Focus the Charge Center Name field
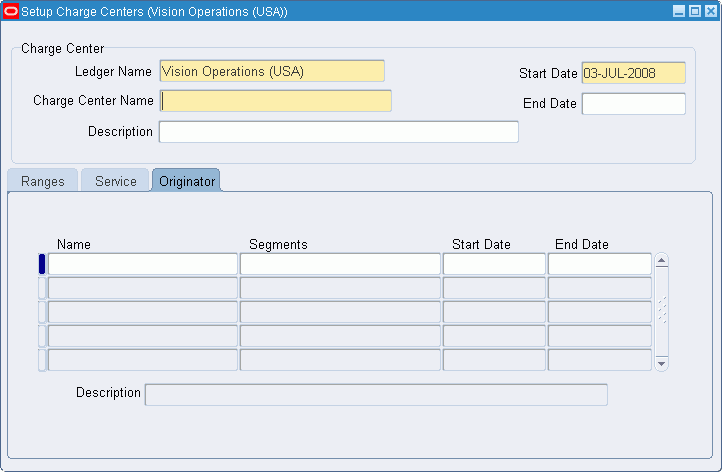The image size is (722, 472). (276, 101)
